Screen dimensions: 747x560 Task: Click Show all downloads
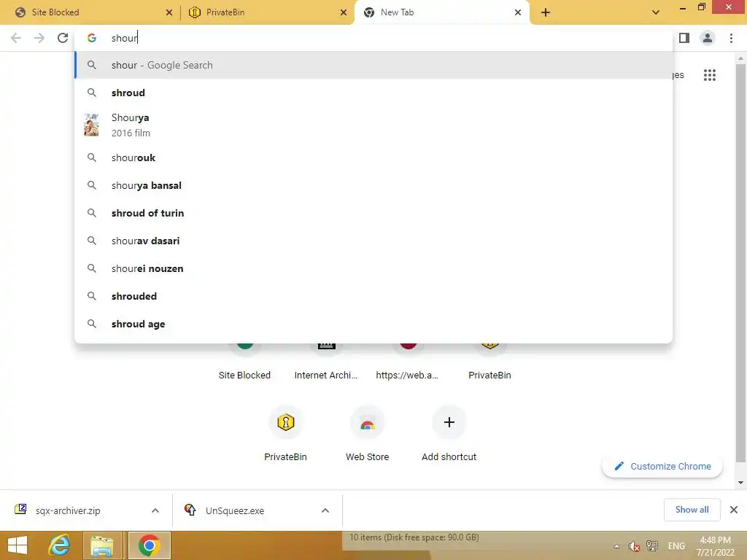692,510
